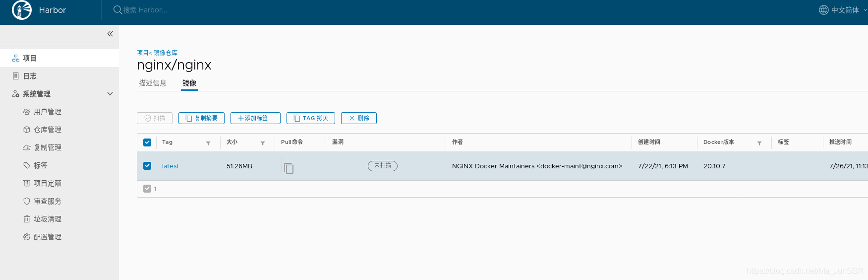Click the 仓库管理 cube icon
This screenshot has height=280, width=868.
[x=27, y=130]
